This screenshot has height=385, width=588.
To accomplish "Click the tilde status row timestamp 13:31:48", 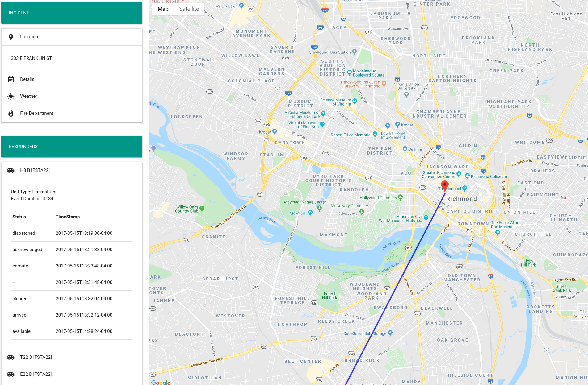I will 84,282.
